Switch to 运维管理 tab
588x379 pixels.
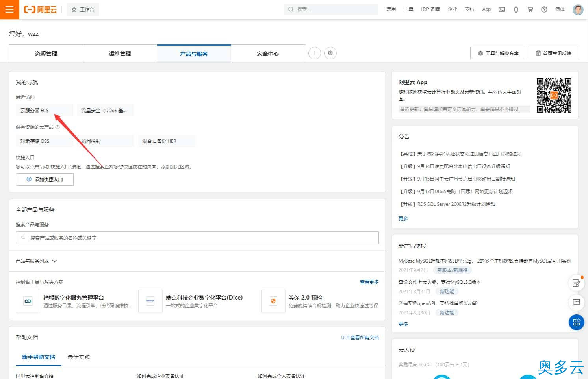point(120,54)
